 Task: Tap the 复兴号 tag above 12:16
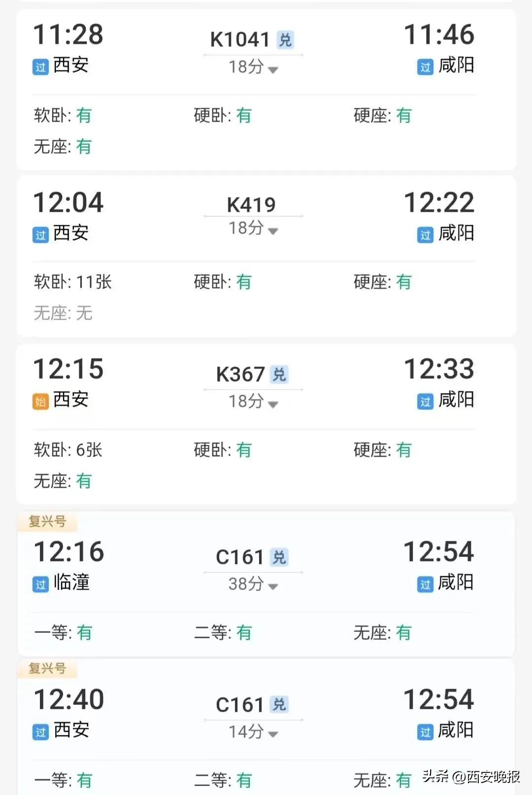coord(47,521)
